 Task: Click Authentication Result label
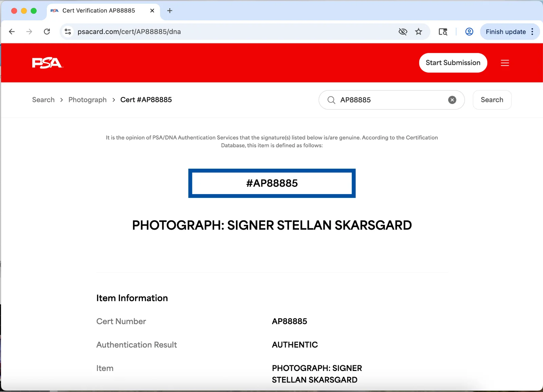pyautogui.click(x=137, y=345)
